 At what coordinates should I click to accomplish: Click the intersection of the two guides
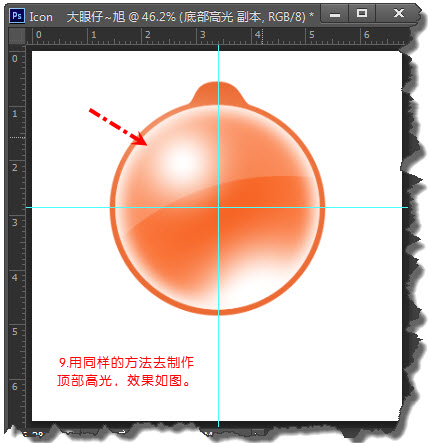point(218,207)
